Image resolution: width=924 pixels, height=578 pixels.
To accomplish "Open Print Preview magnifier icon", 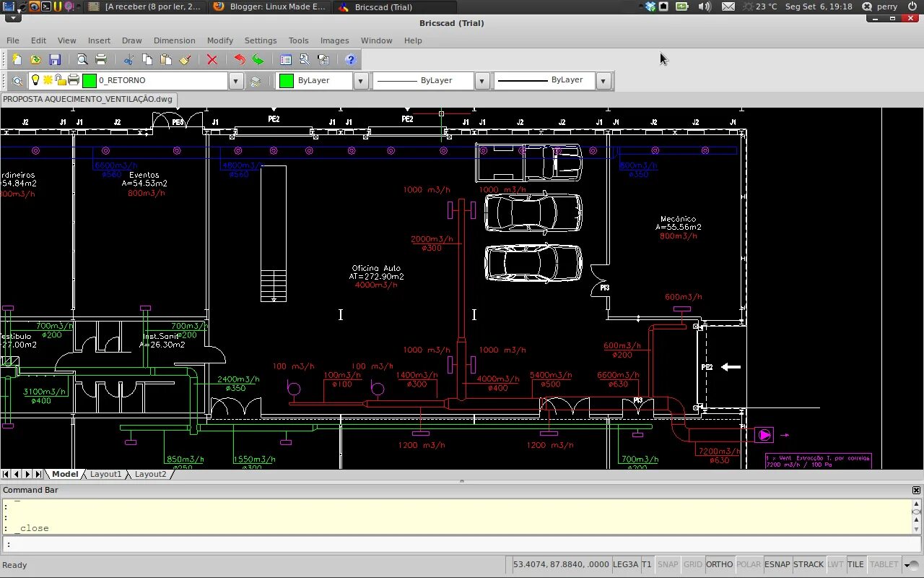I will coord(82,60).
